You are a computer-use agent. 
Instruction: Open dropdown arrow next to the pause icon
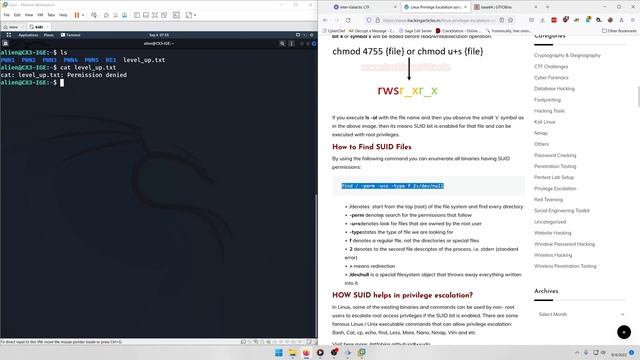coord(83,15)
